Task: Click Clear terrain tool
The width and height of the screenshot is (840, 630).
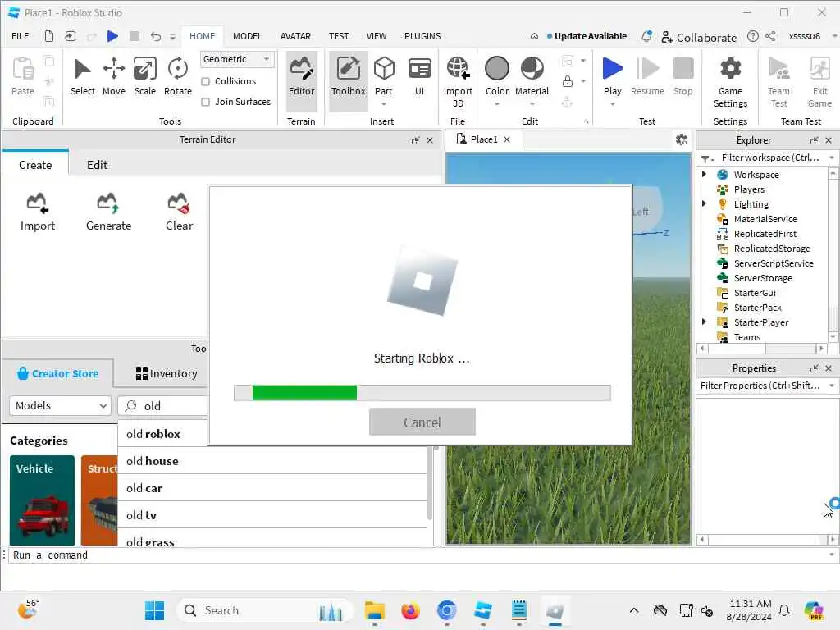Action: point(179,212)
